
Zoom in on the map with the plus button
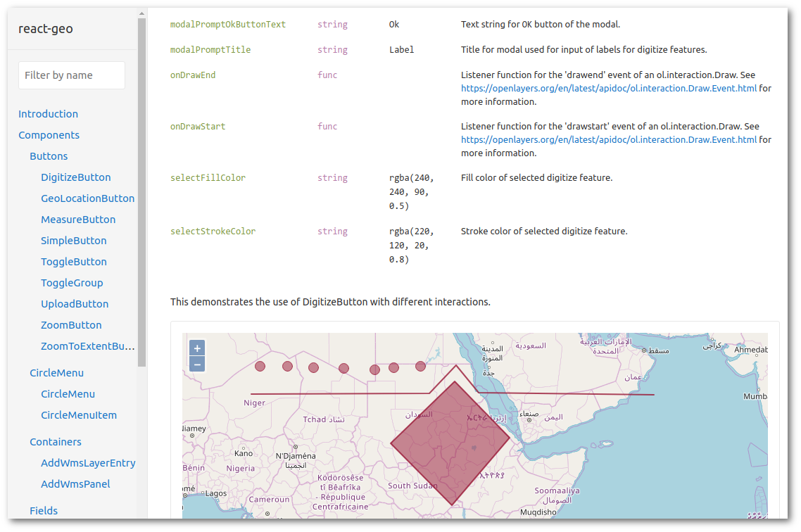pyautogui.click(x=197, y=348)
